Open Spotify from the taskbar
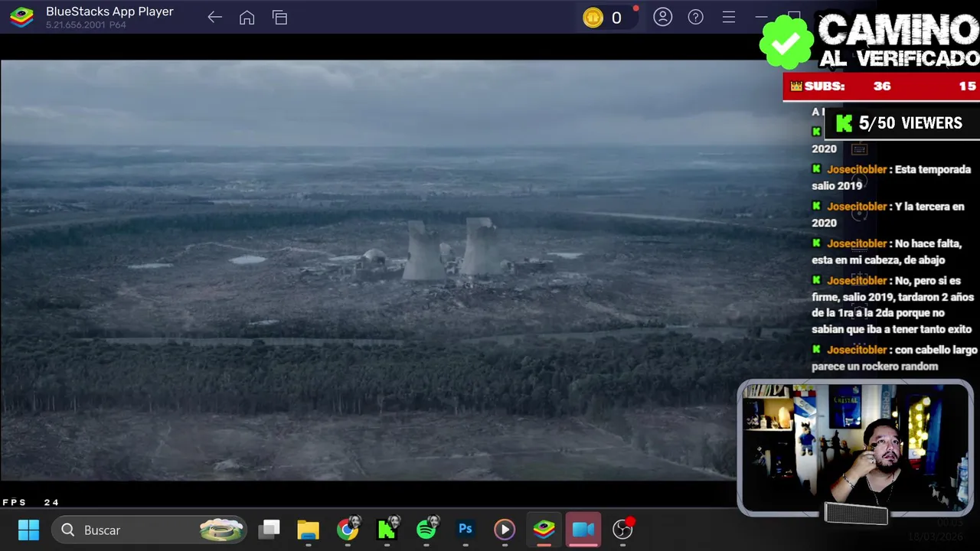 point(427,530)
